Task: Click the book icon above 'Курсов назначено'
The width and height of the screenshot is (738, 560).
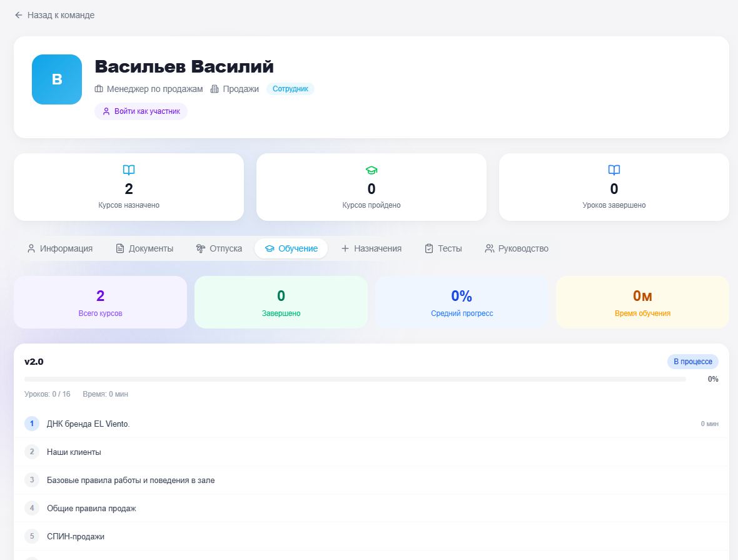Action: (x=129, y=170)
